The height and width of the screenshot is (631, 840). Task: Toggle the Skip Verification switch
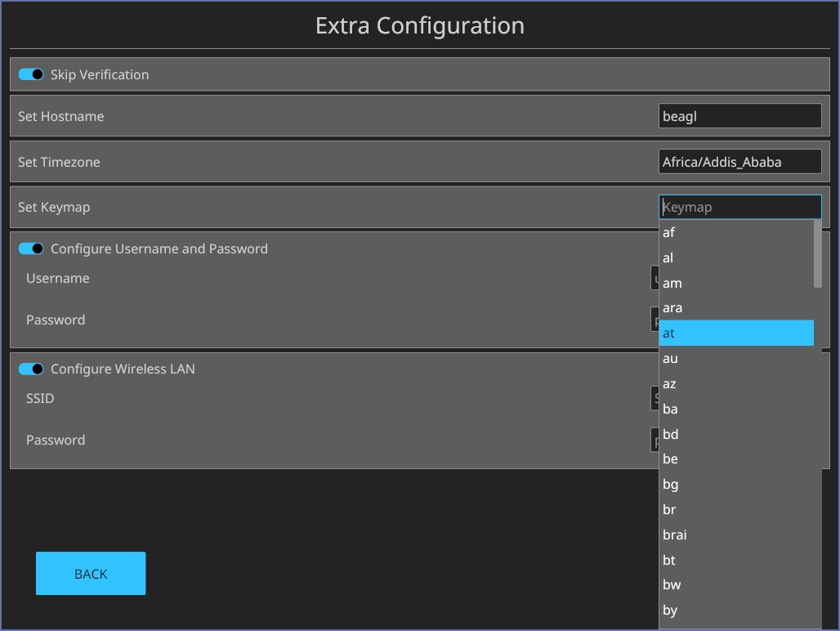point(31,74)
